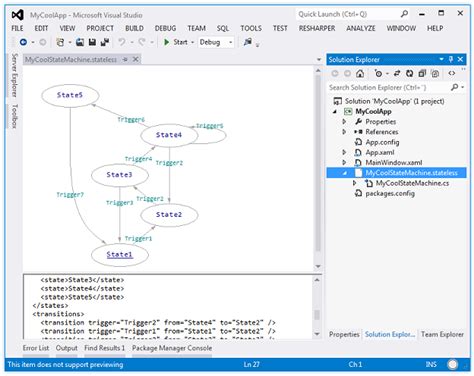474x376 pixels.
Task: Toggle Show All Files in Solution Explorer
Action: pos(435,73)
